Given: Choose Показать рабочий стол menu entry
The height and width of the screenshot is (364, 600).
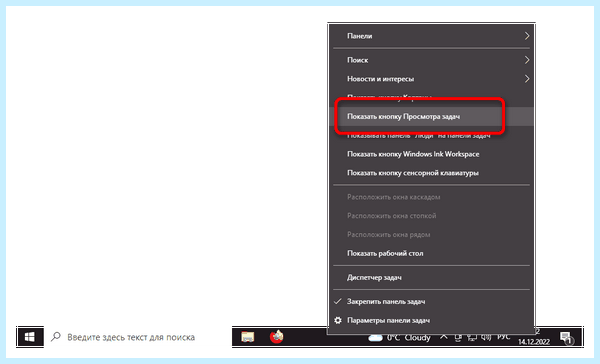Looking at the screenshot, I should (x=431, y=253).
